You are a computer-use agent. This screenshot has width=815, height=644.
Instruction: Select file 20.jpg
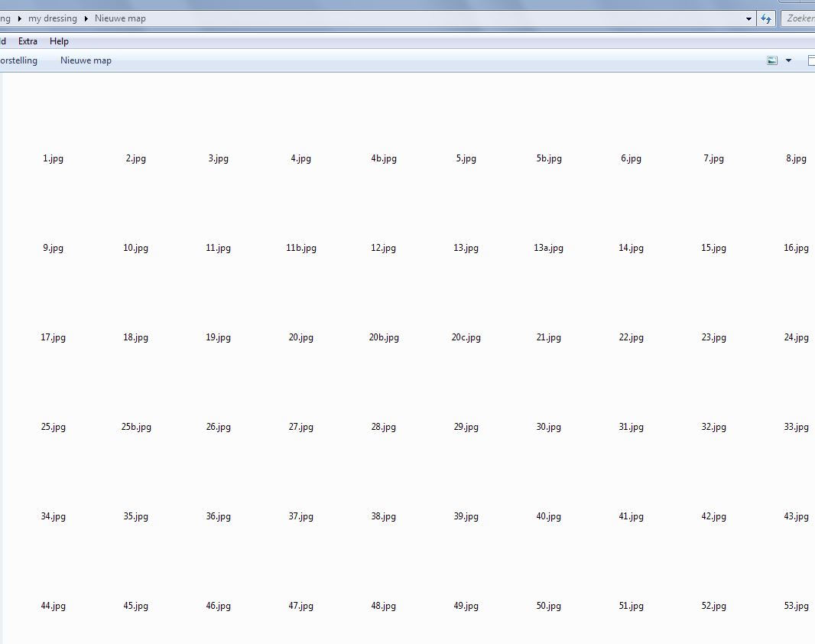click(x=301, y=337)
